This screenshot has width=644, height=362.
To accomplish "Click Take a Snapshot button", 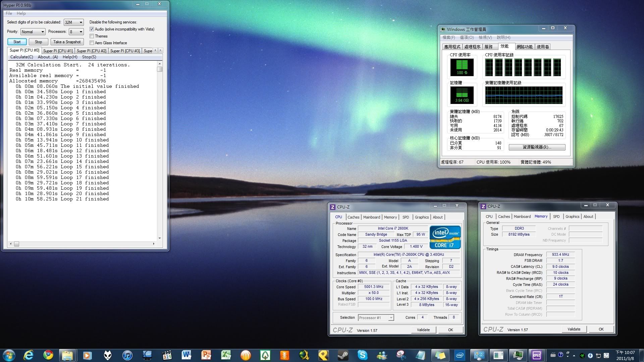I will pos(67,42).
